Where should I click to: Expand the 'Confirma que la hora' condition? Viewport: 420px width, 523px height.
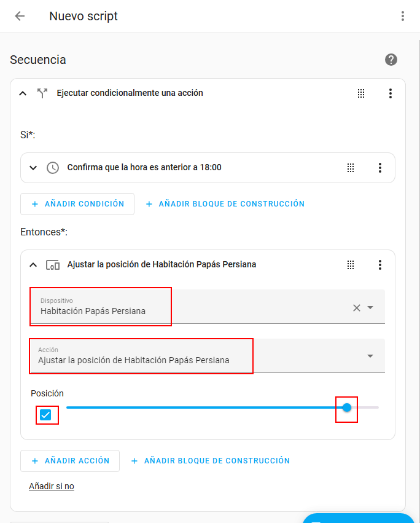click(33, 168)
